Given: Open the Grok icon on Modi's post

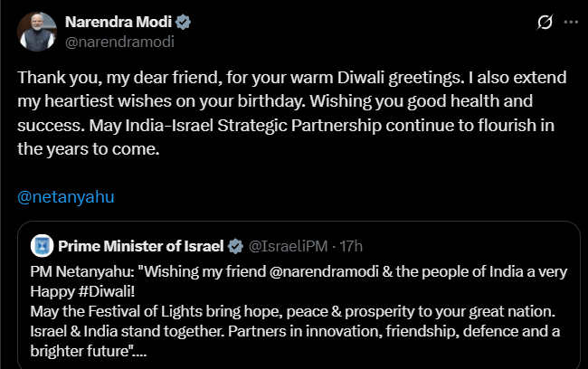Looking at the screenshot, I should click(x=545, y=22).
